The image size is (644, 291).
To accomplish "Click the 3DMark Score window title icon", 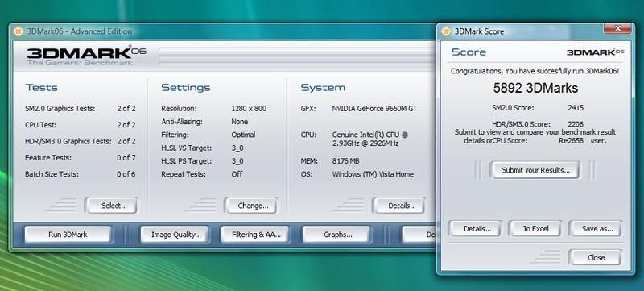I will pos(446,31).
